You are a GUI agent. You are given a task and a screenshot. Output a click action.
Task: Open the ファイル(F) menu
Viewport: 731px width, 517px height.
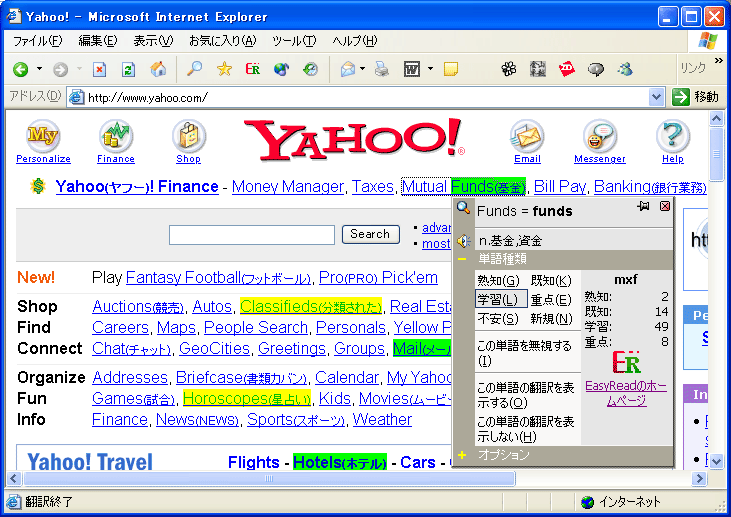37,41
